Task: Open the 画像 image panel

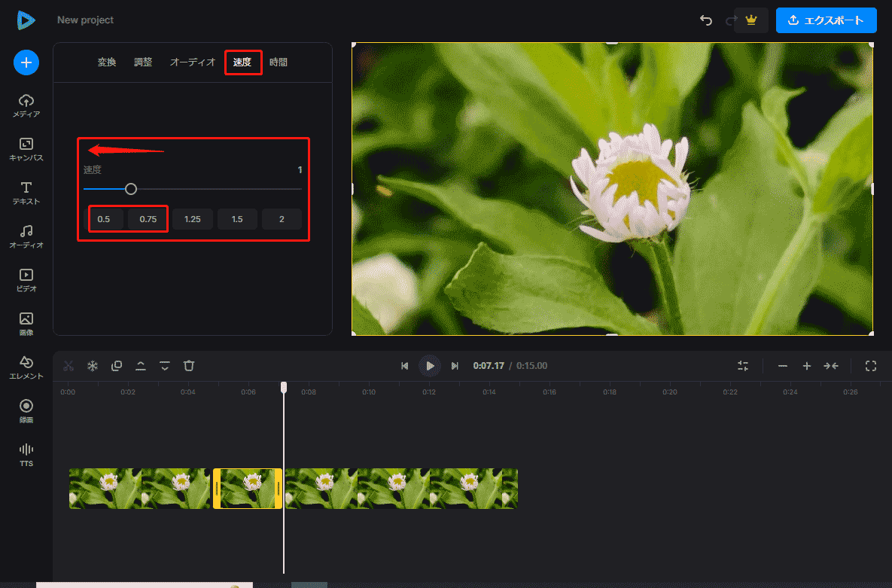Action: [26, 324]
